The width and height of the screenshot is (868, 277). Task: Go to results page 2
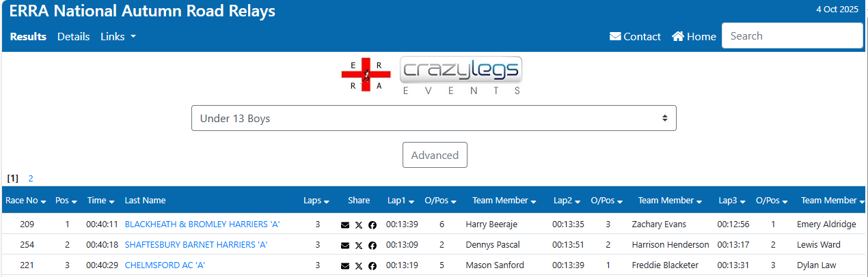click(x=31, y=179)
